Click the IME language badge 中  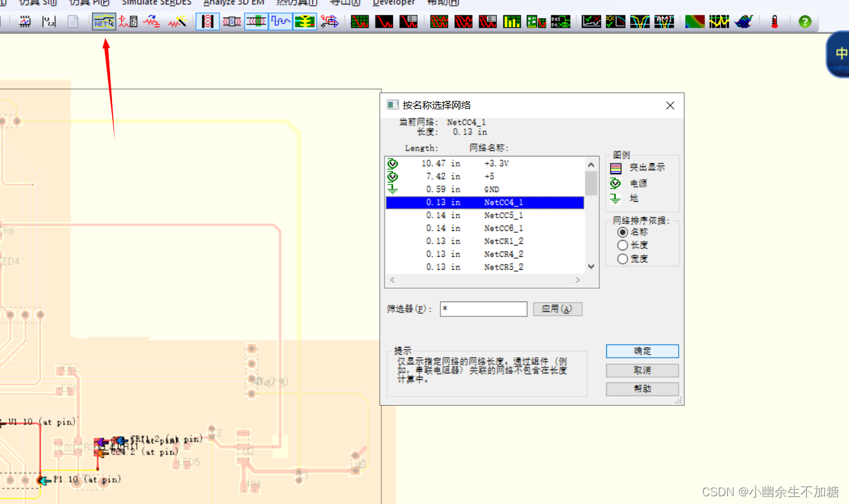point(841,54)
